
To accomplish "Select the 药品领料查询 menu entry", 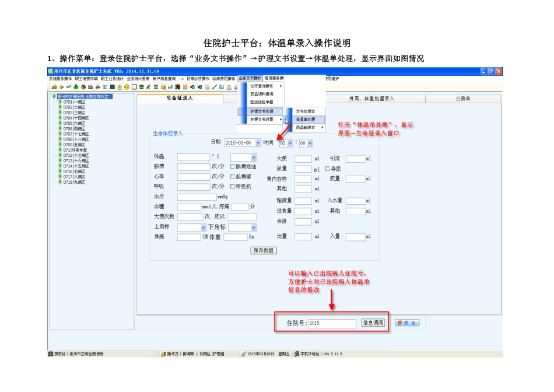I will [x=262, y=94].
